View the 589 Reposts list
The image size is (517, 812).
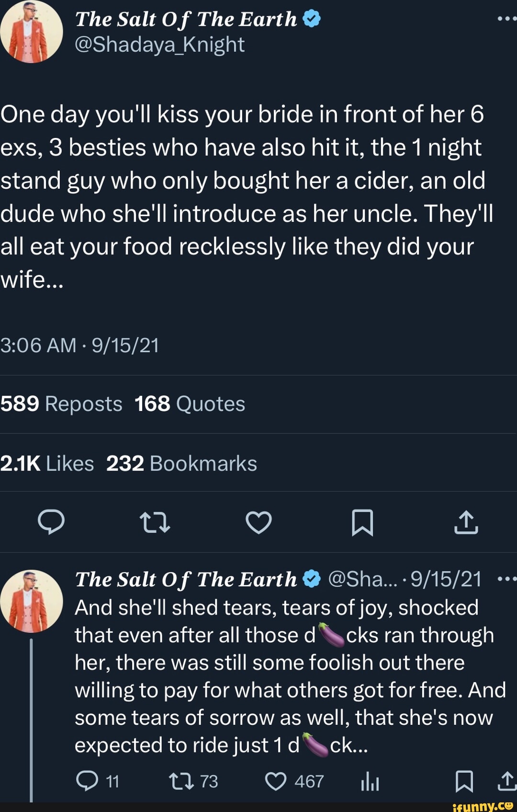pyautogui.click(x=61, y=404)
